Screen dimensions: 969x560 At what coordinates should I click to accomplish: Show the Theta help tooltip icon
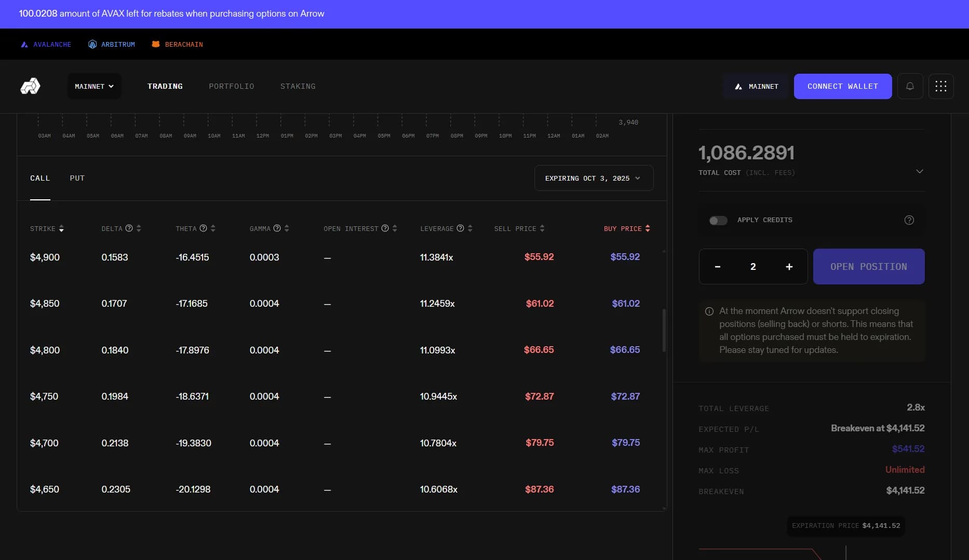point(204,228)
